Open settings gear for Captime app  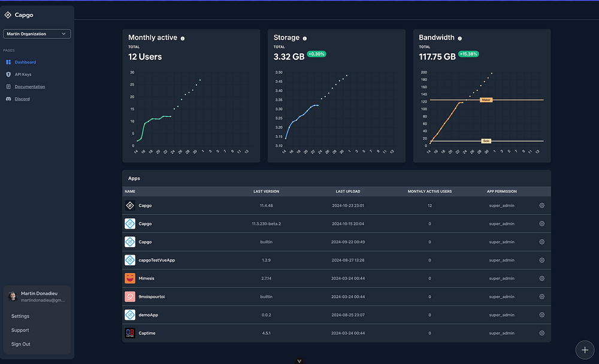pyautogui.click(x=541, y=333)
